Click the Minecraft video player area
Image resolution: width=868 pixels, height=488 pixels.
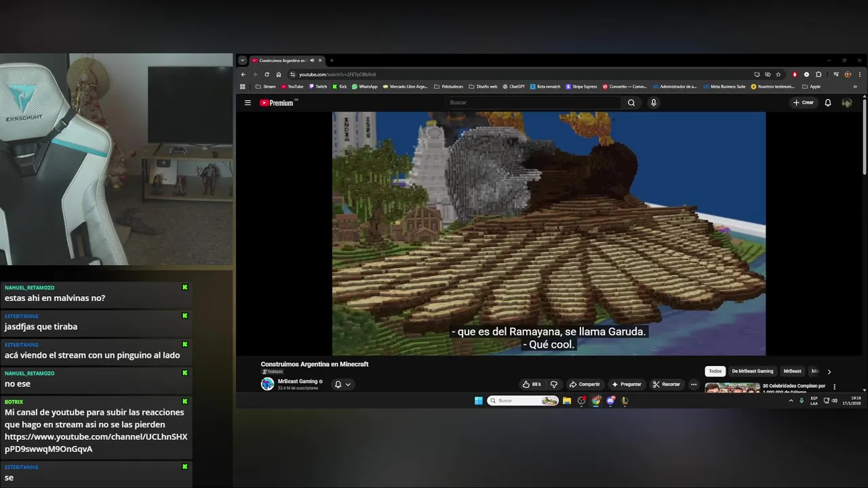[x=549, y=233]
